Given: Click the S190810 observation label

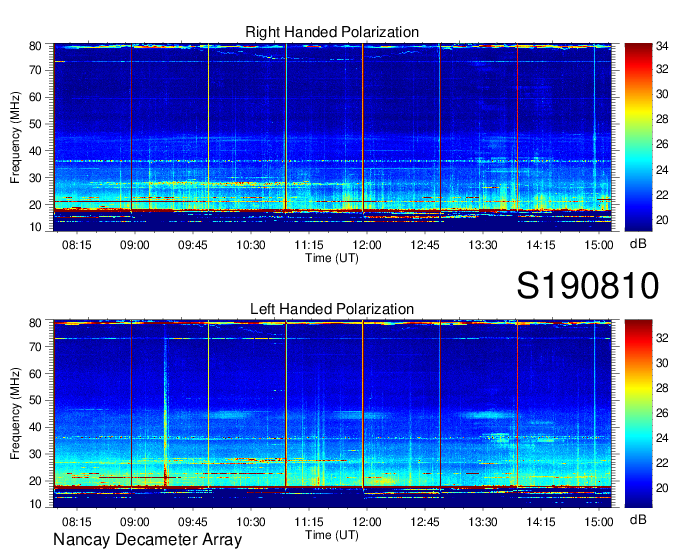Looking at the screenshot, I should (588, 286).
